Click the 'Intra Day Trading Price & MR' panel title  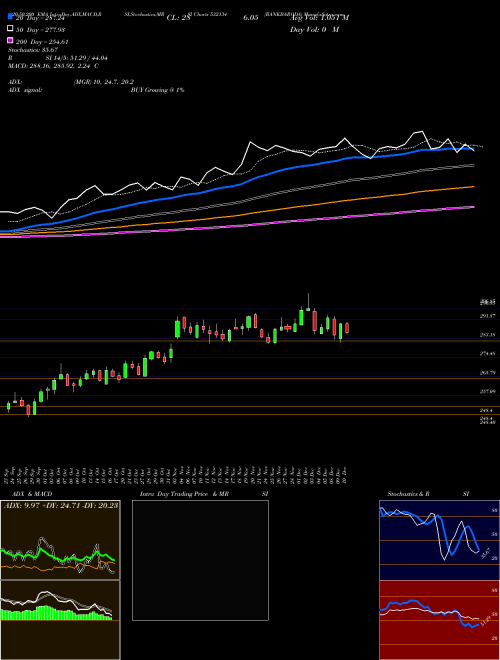(184, 494)
